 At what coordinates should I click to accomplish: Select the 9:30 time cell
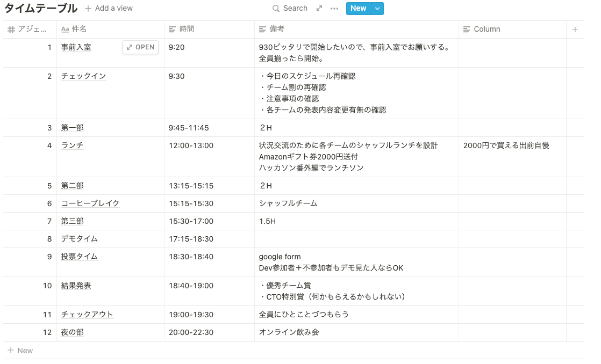209,93
